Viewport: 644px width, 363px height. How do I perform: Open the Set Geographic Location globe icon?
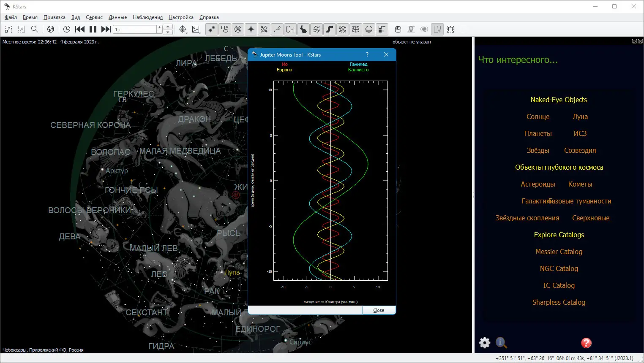[51, 29]
